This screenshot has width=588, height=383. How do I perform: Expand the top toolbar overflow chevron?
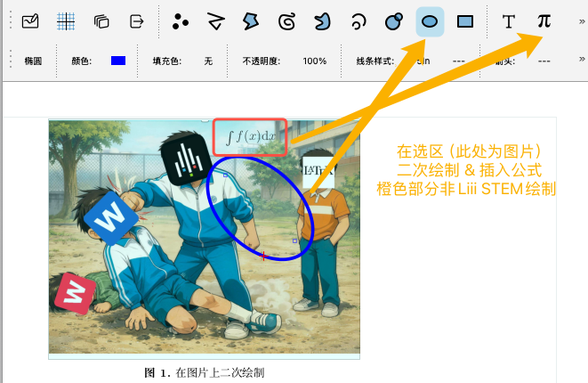click(582, 21)
